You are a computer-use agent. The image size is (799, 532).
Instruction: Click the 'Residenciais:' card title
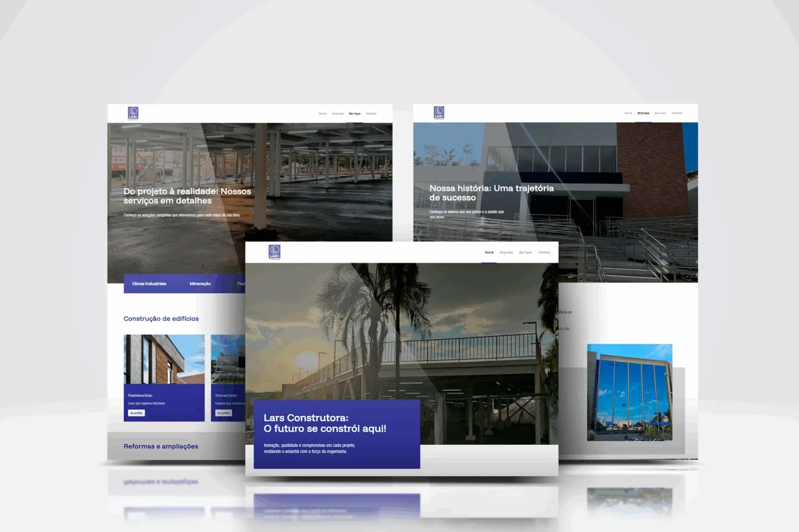(140, 395)
